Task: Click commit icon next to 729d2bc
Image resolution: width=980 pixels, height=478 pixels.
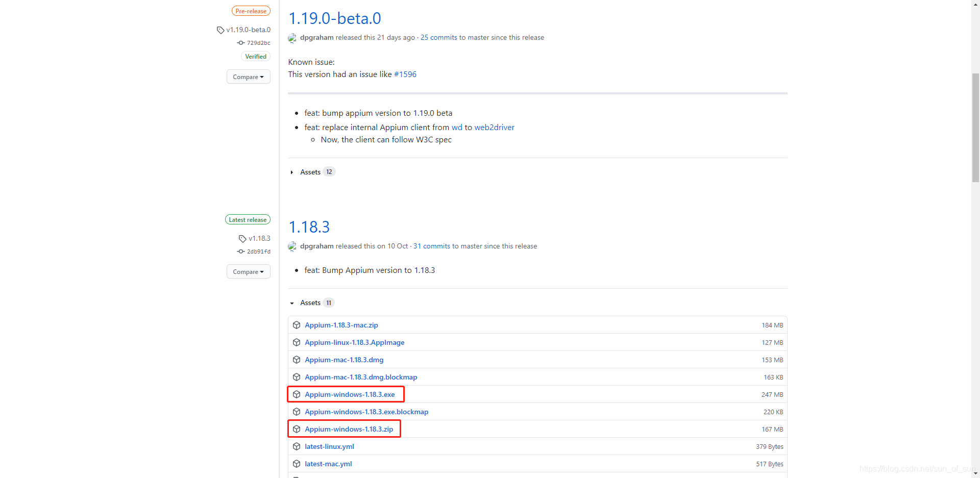Action: click(241, 43)
